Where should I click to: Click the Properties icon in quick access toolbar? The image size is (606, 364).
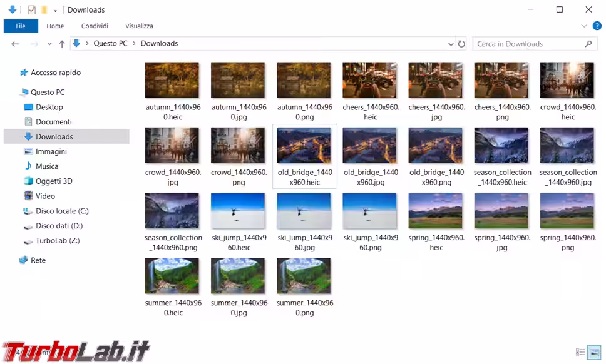pos(31,9)
